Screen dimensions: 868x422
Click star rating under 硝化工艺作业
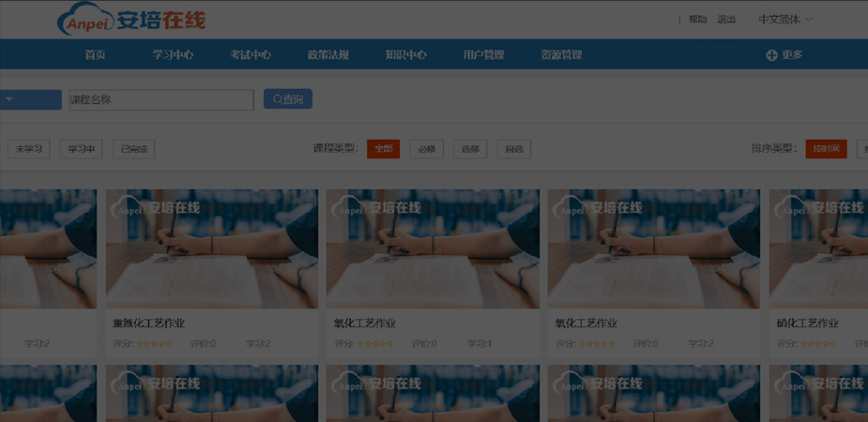[818, 344]
